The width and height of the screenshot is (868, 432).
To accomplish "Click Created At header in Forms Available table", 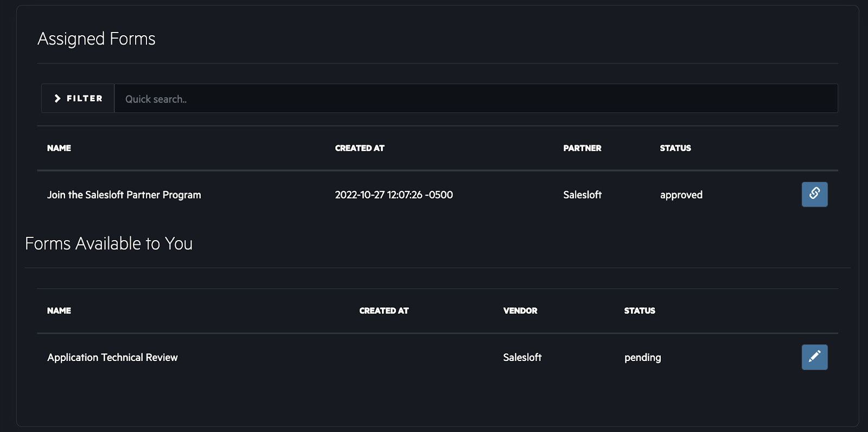I will [x=384, y=311].
